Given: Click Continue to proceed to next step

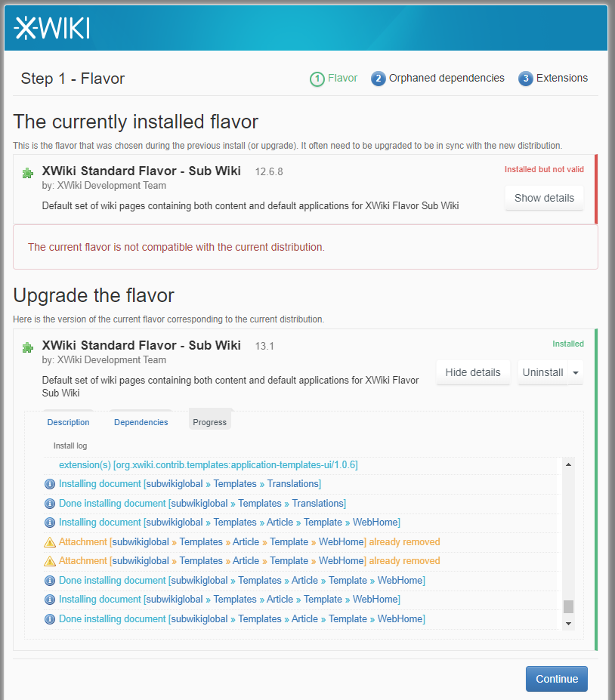Looking at the screenshot, I should coord(557,679).
